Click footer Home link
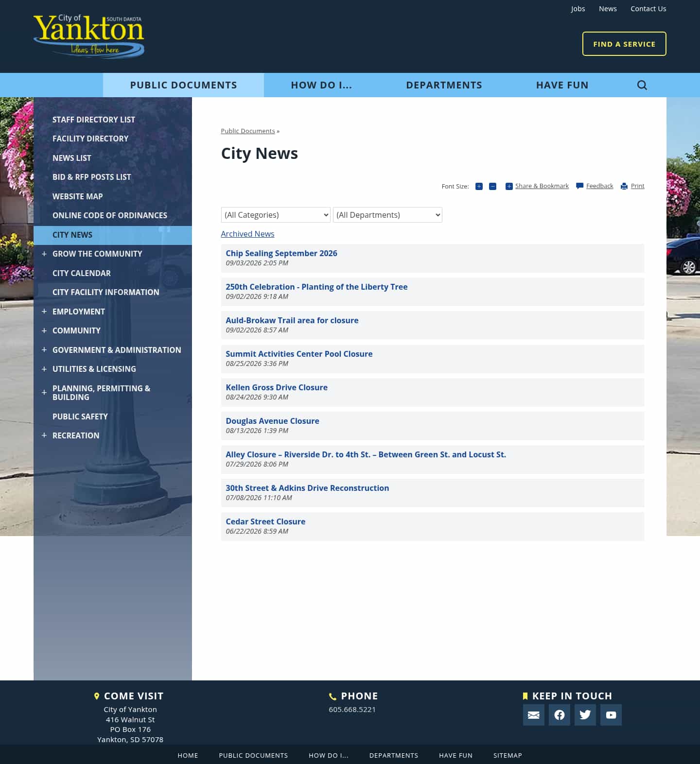The image size is (700, 764). (188, 755)
